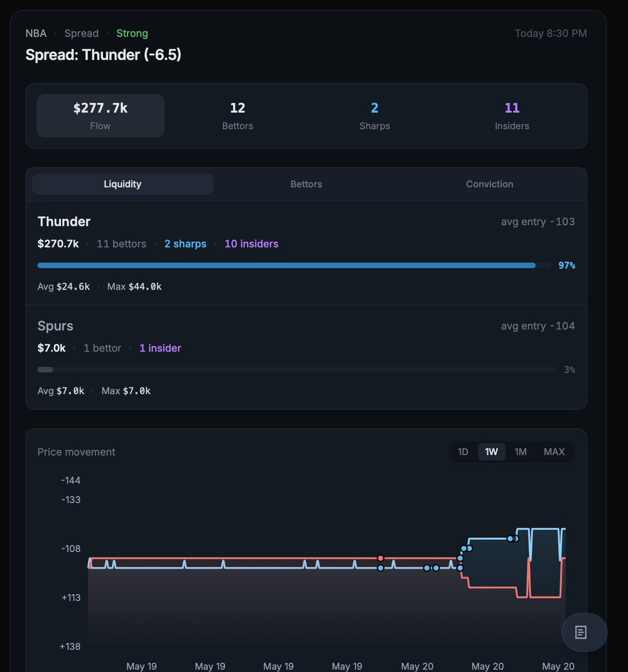This screenshot has width=628, height=672.
Task: Set price chart range to MAX
Action: coord(554,452)
